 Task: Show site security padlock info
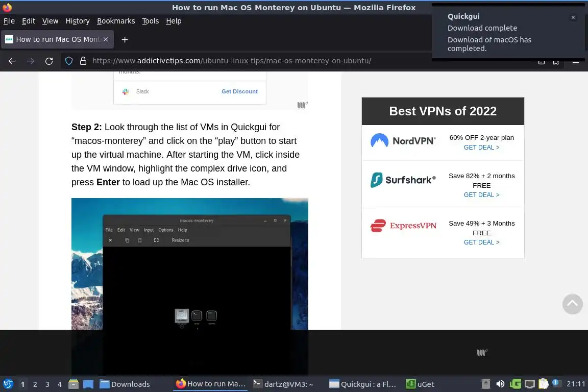click(83, 61)
